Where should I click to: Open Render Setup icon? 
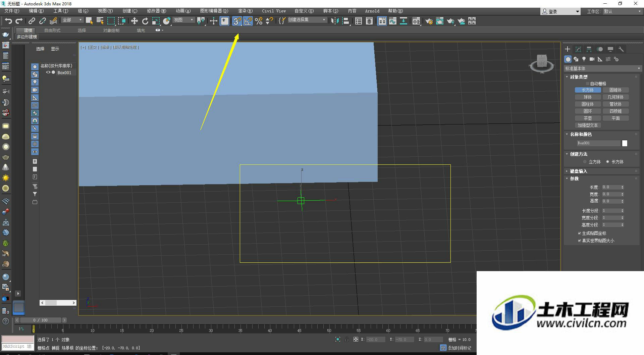429,21
